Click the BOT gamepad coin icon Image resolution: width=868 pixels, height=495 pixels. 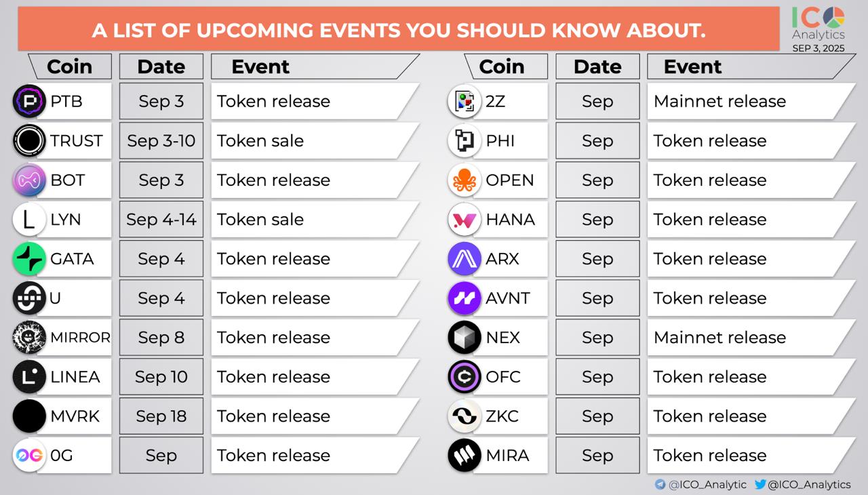pyautogui.click(x=29, y=180)
